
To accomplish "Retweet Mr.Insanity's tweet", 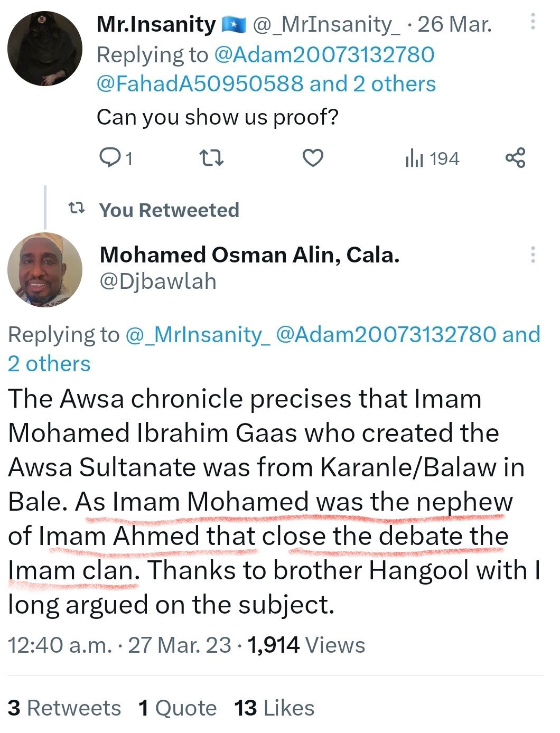I will 211,158.
